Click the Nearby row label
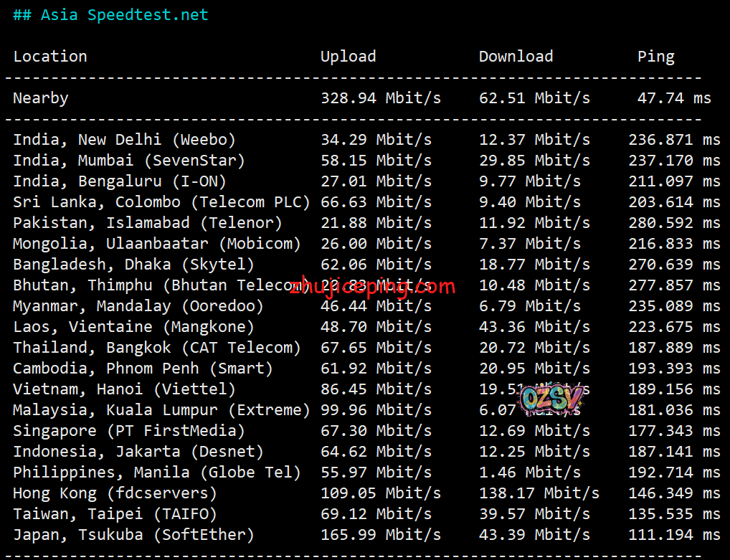The height and width of the screenshot is (560, 730). point(41,98)
